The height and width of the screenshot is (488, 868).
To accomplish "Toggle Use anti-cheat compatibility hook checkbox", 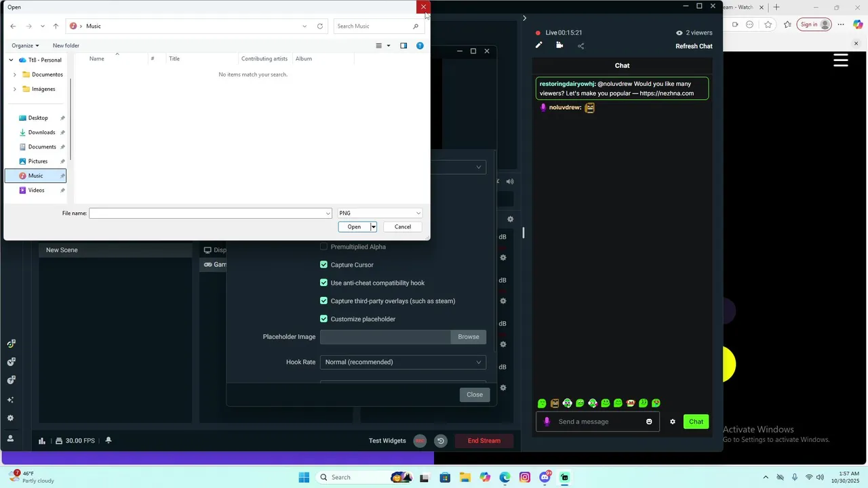I will coord(323,283).
